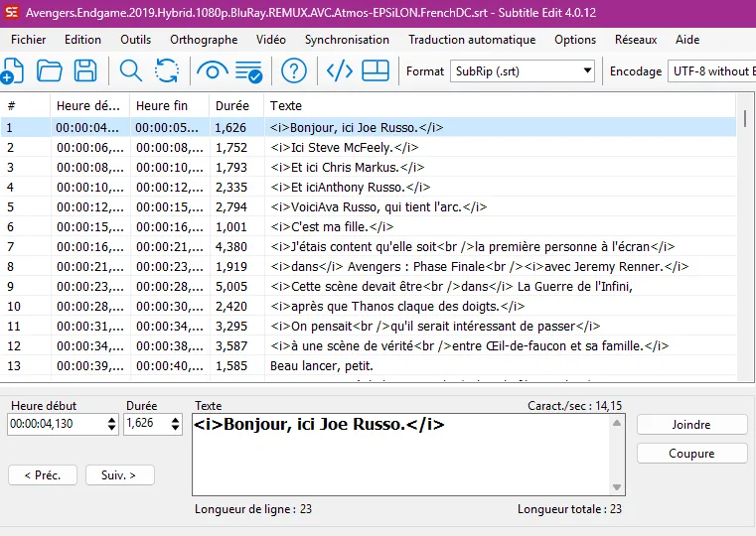Screen dimensions: 756x536
Task: Select row 'VoiciAva Russo, qui tient l'arc.'
Action: (x=369, y=207)
